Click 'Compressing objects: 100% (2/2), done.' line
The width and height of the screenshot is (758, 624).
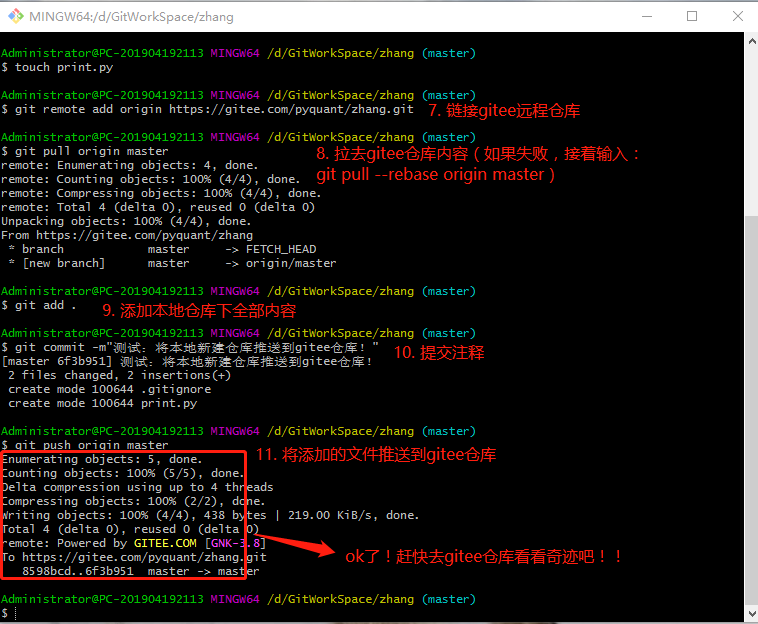tap(133, 501)
